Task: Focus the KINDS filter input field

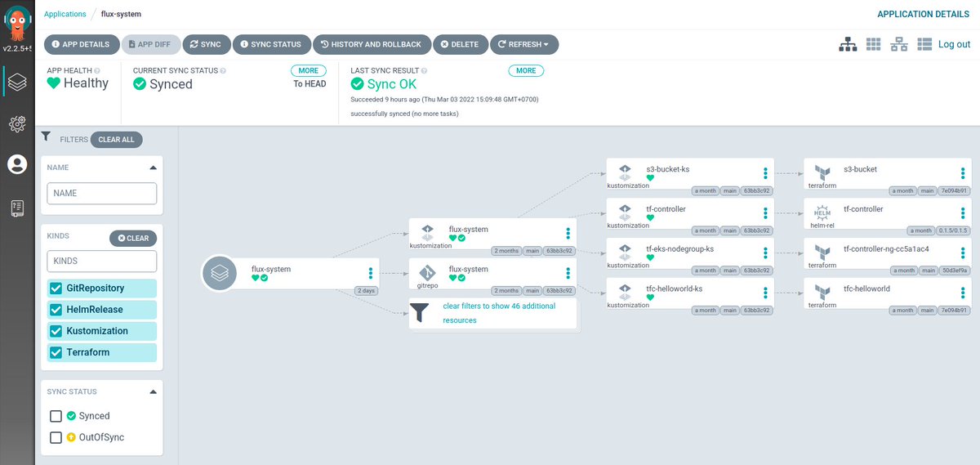Action: tap(101, 262)
